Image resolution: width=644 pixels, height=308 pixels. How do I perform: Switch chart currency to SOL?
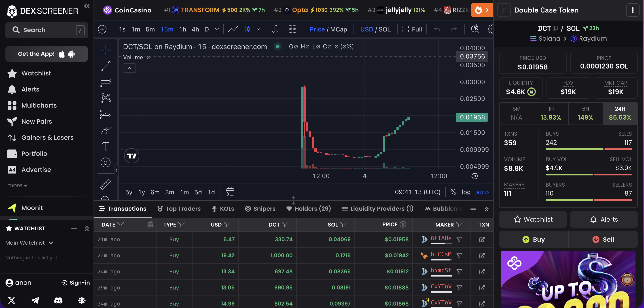point(385,29)
